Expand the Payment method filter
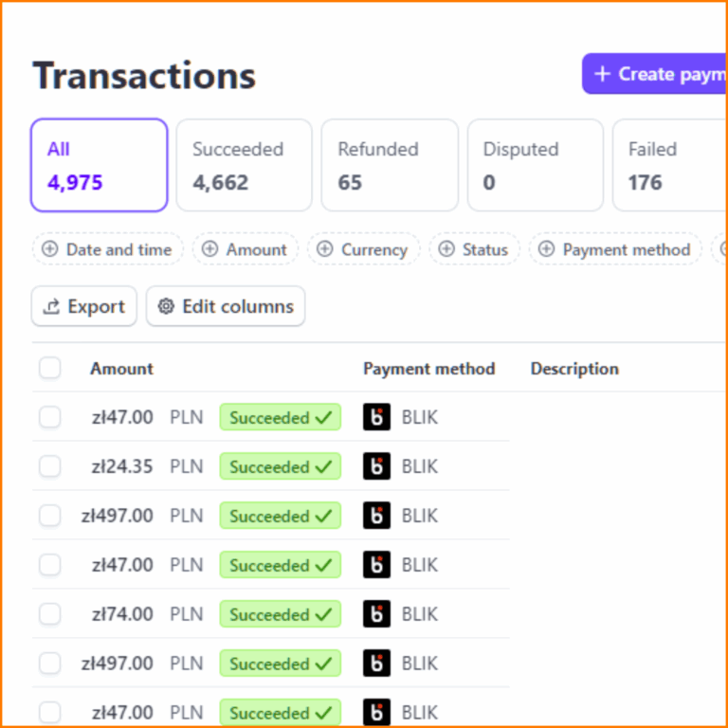The height and width of the screenshot is (728, 728). [x=615, y=249]
